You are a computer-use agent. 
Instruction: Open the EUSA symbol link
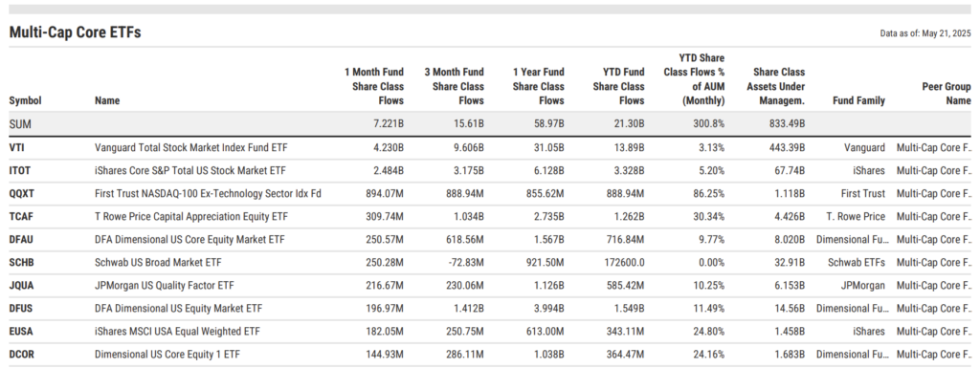(x=21, y=331)
